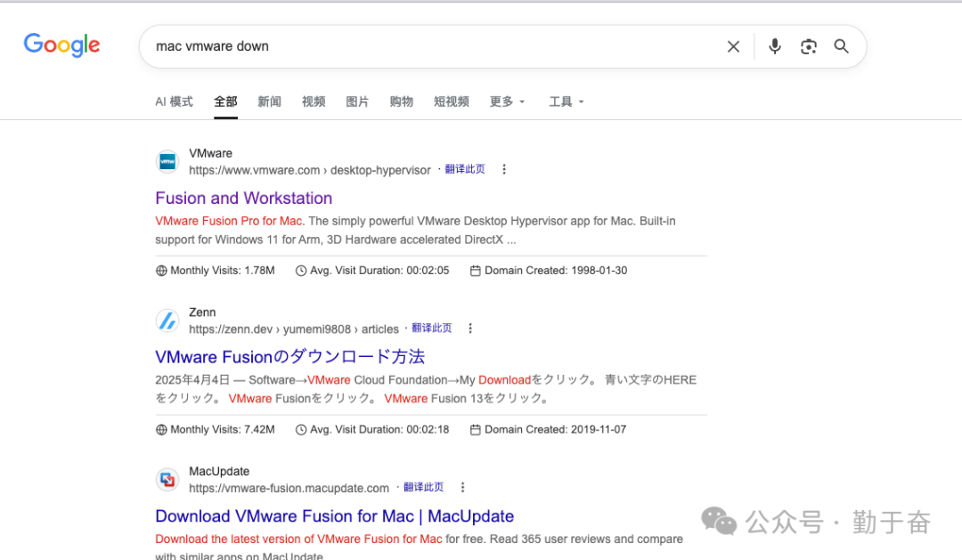Open three-dot menu for MacUpdate result
This screenshot has height=560, width=962.
click(x=462, y=487)
